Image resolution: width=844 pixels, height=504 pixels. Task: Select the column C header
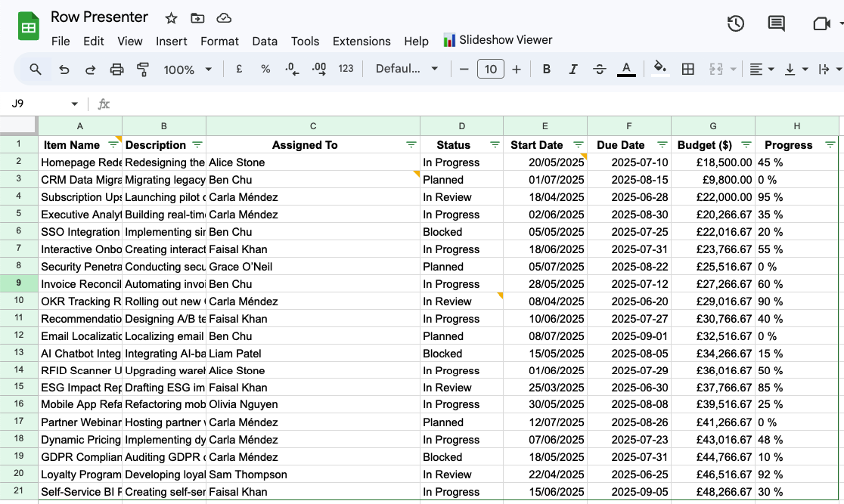click(x=313, y=126)
